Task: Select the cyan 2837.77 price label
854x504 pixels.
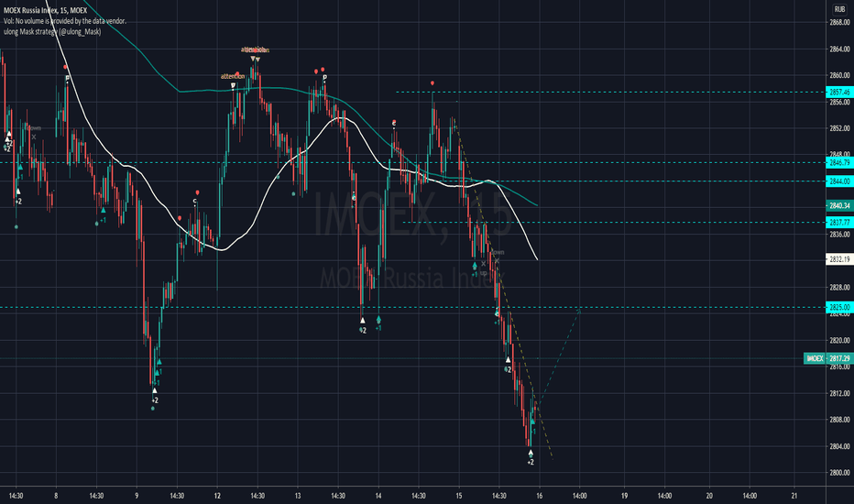Action: click(839, 223)
